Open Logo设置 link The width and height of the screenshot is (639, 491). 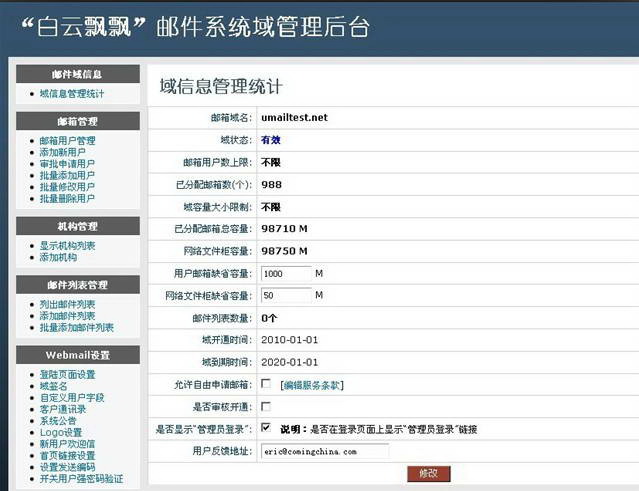[x=61, y=432]
